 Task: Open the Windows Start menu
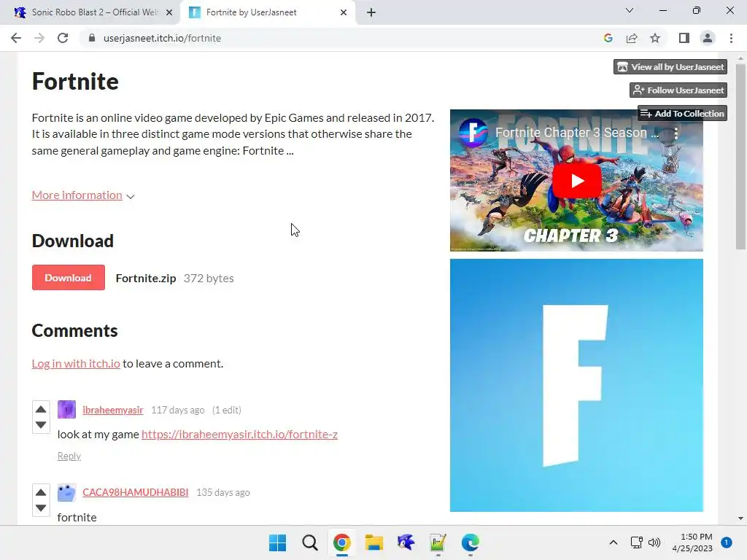[x=278, y=542]
